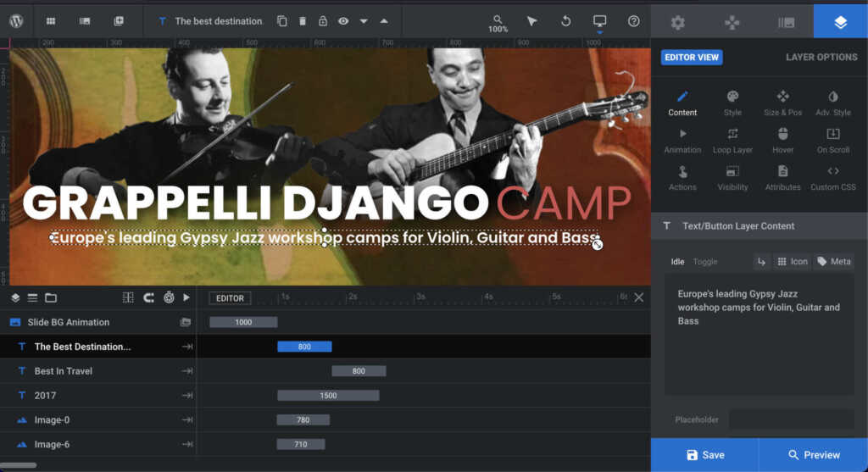Select the Best In Travel layer row
Image resolution: width=868 pixels, height=472 pixels.
tap(98, 371)
